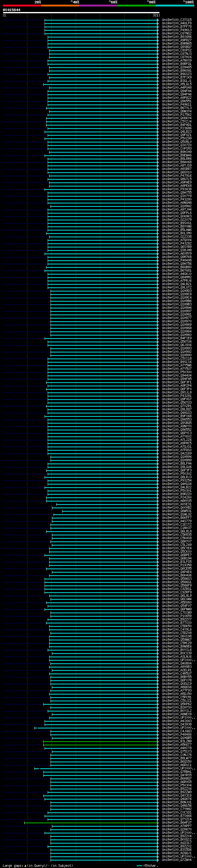Open hit UniRef100_P49613
The width and height of the screenshot is (197, 868).
pyautogui.click(x=177, y=30)
